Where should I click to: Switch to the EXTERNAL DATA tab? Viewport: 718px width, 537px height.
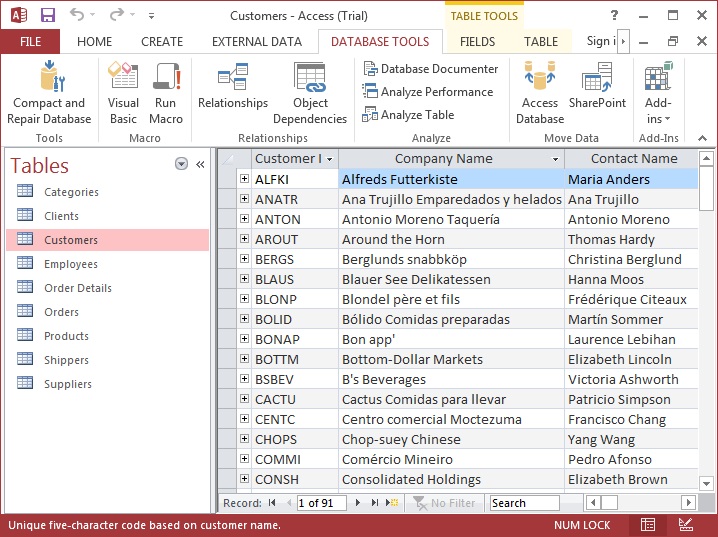257,42
